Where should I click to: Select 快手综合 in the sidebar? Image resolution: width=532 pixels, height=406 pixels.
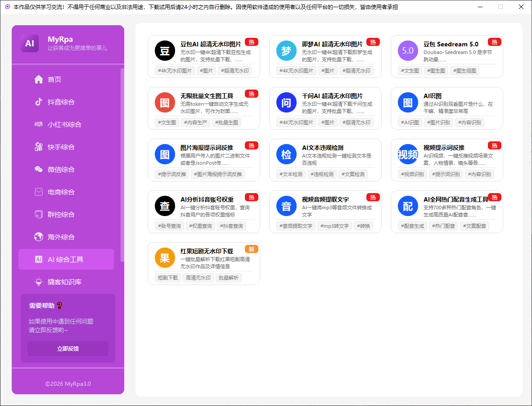[66, 147]
